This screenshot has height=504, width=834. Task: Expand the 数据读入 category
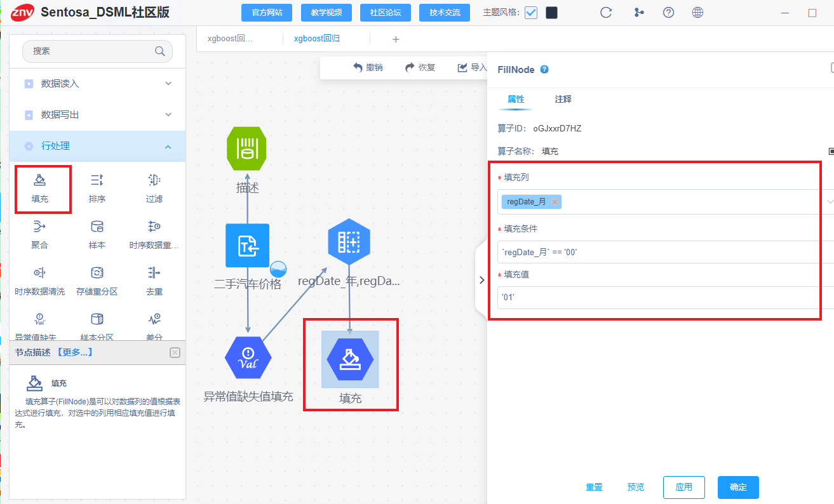(168, 83)
